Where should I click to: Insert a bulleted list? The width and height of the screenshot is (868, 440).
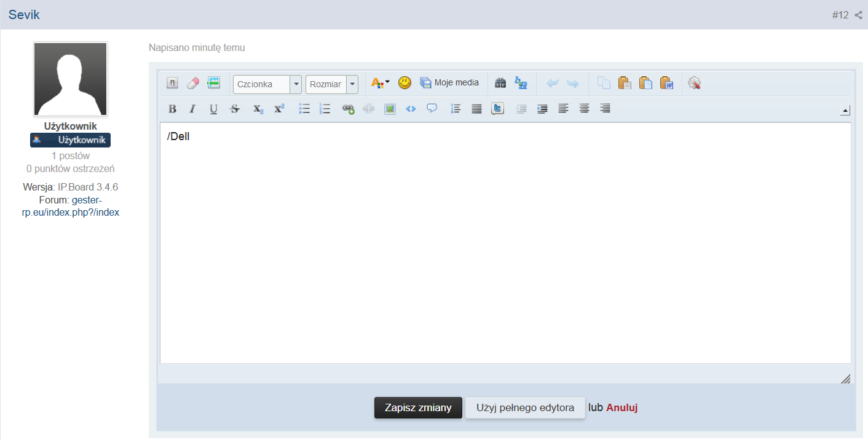(304, 109)
